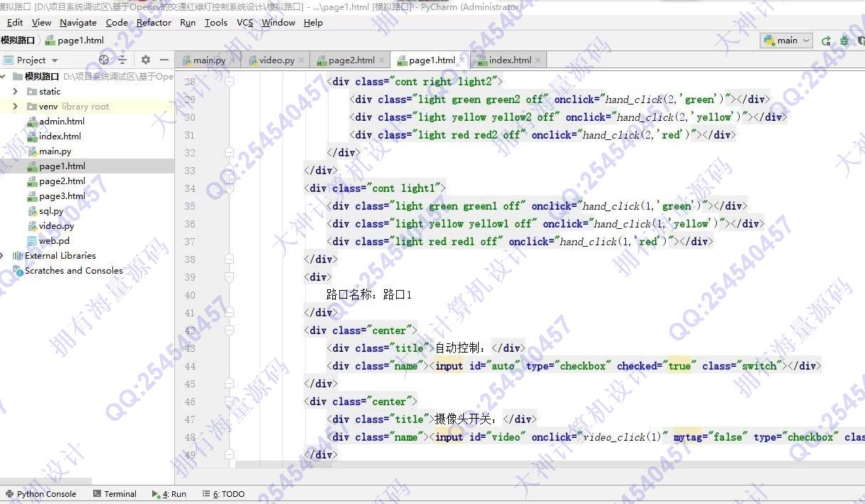Select page2.html in the project tree
865x504 pixels.
pos(62,181)
